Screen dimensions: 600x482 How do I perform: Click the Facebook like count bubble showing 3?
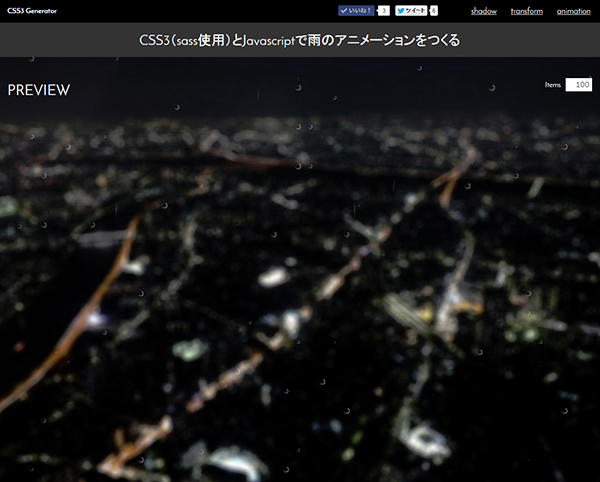pyautogui.click(x=383, y=11)
